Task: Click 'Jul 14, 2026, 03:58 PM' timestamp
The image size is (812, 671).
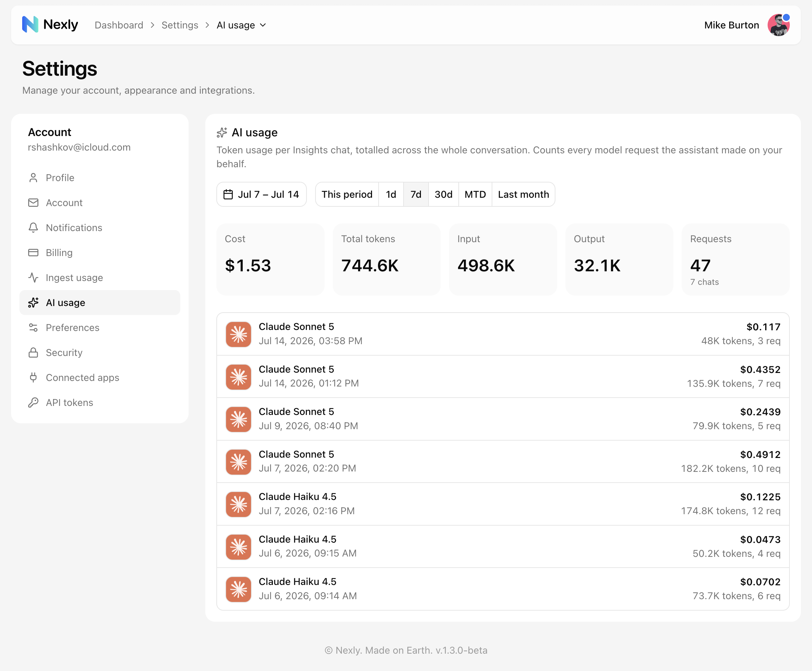Action: point(311,341)
